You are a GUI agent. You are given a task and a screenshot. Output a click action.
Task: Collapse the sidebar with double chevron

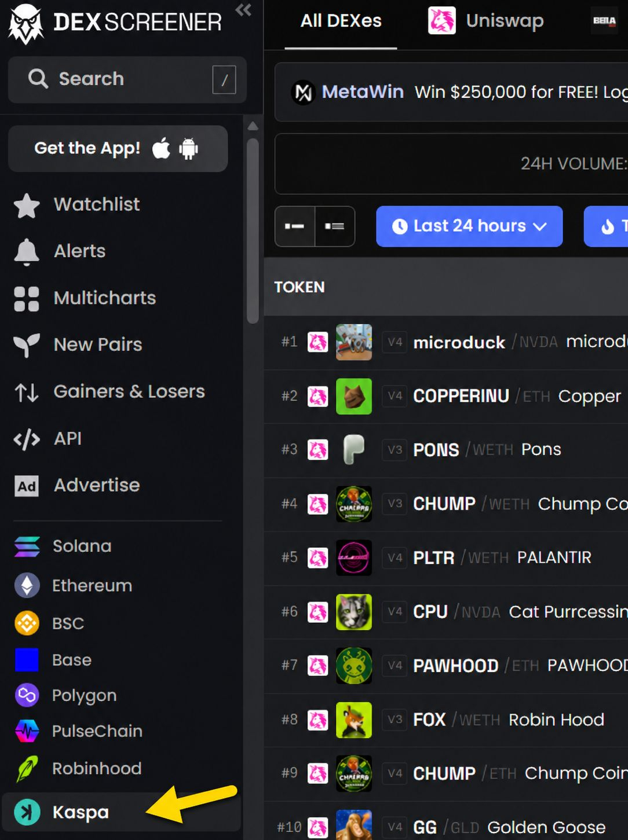click(243, 10)
